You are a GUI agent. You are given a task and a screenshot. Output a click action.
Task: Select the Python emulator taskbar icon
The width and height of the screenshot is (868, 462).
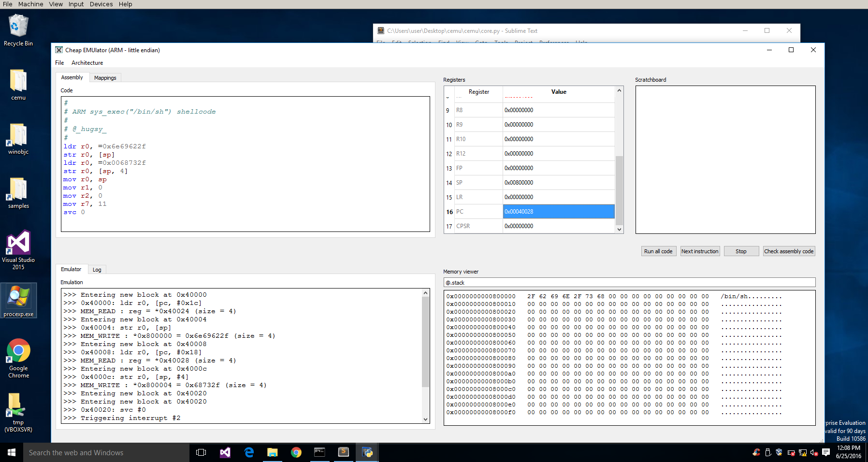367,452
